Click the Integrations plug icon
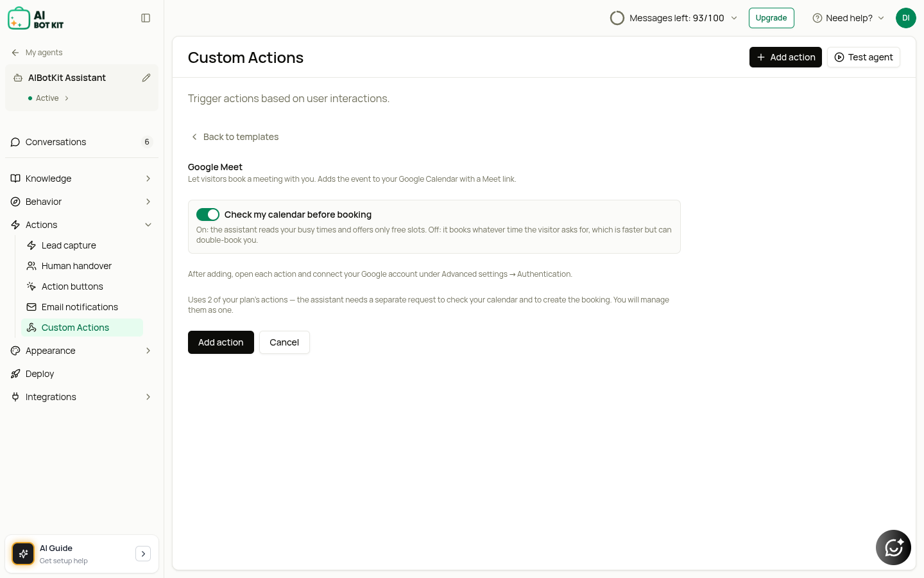Viewport: 924px width, 578px height. tap(15, 397)
